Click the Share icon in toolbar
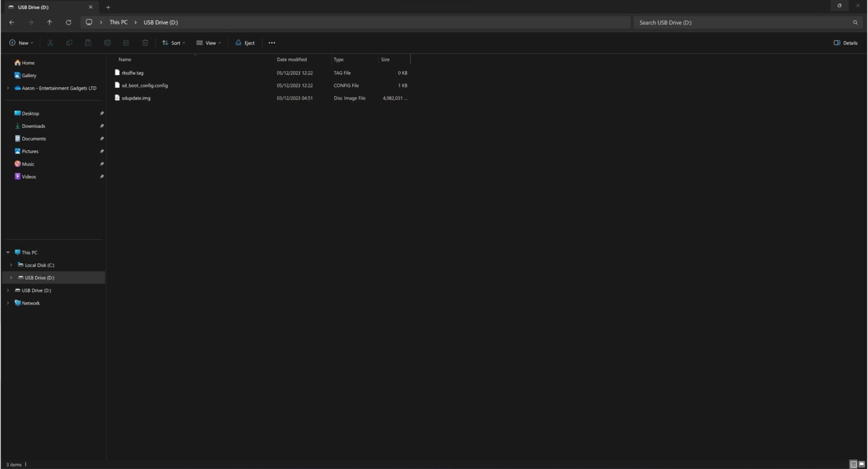Screen dimensions: 868x469 (x=126, y=43)
